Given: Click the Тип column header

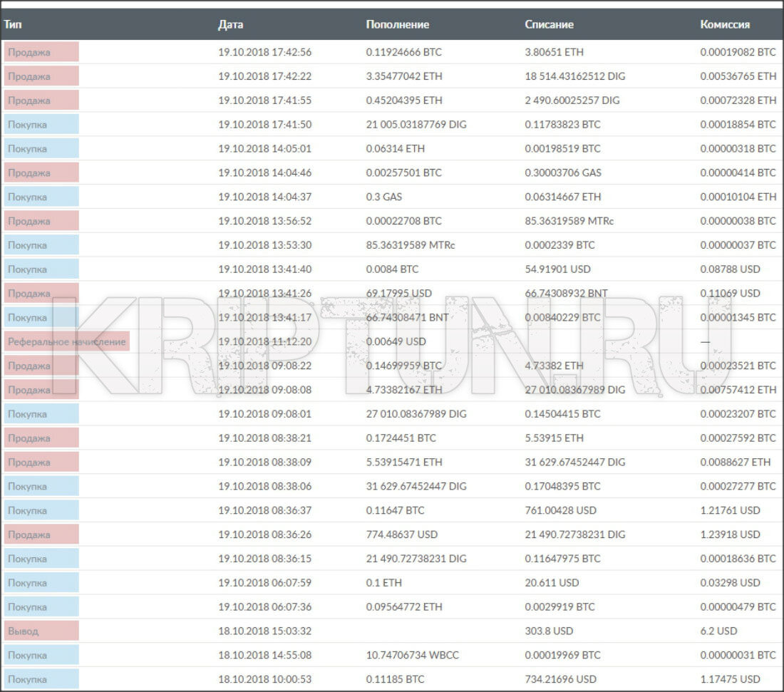Looking at the screenshot, I should point(13,24).
